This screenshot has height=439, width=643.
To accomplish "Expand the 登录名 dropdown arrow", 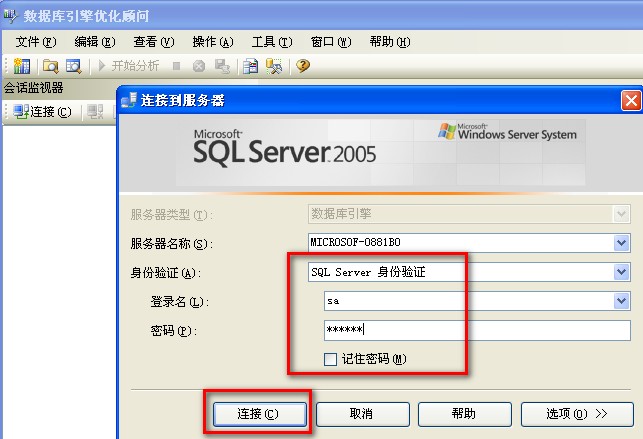I will click(x=621, y=301).
